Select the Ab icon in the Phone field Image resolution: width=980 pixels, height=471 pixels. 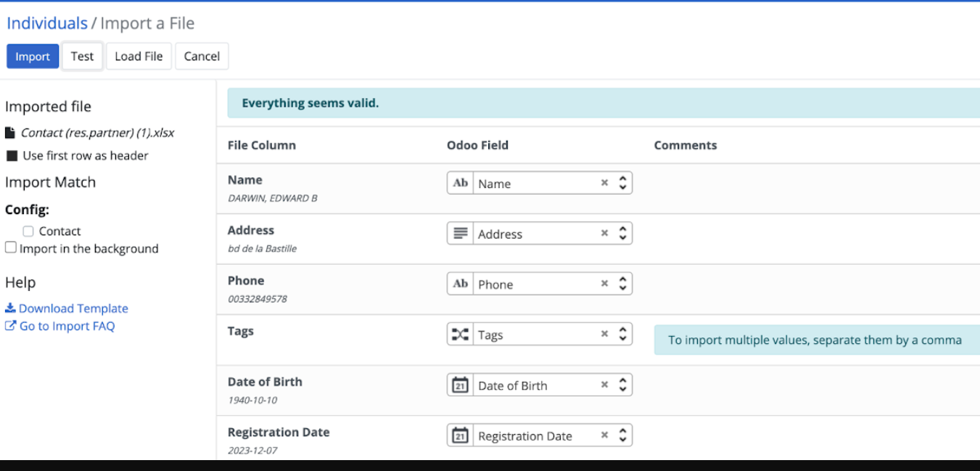460,283
